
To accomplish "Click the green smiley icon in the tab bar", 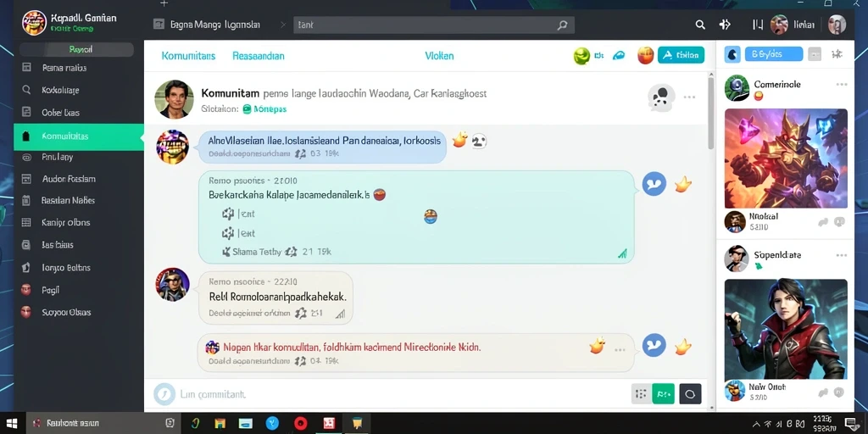I will click(x=581, y=55).
